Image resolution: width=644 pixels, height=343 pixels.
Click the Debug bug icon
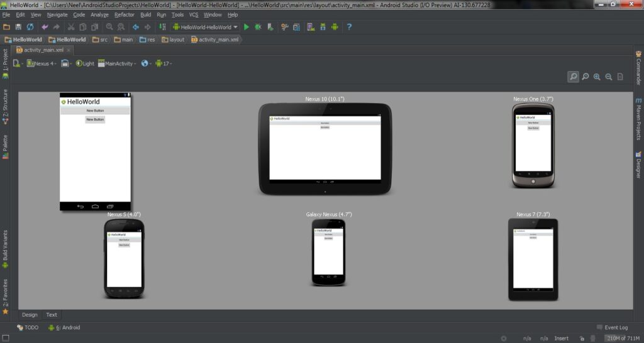258,27
